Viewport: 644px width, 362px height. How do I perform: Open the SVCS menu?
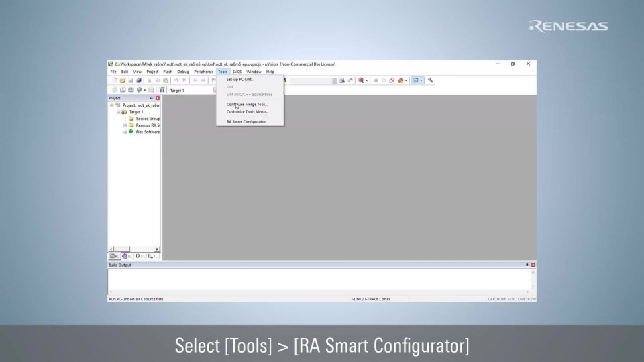click(x=237, y=72)
